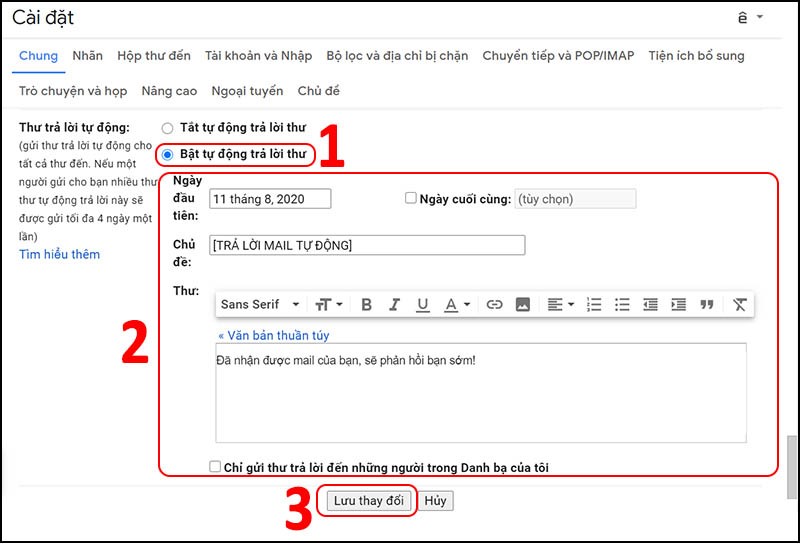
Task: Open Bộ lọc và địa chỉ bị chặn tab
Action: [397, 56]
